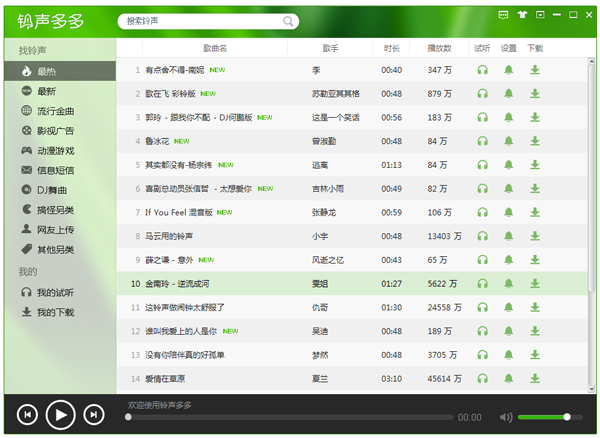Image resolution: width=600 pixels, height=438 pixels.
Task: Click the skin (shirt) icon
Action: point(521,15)
